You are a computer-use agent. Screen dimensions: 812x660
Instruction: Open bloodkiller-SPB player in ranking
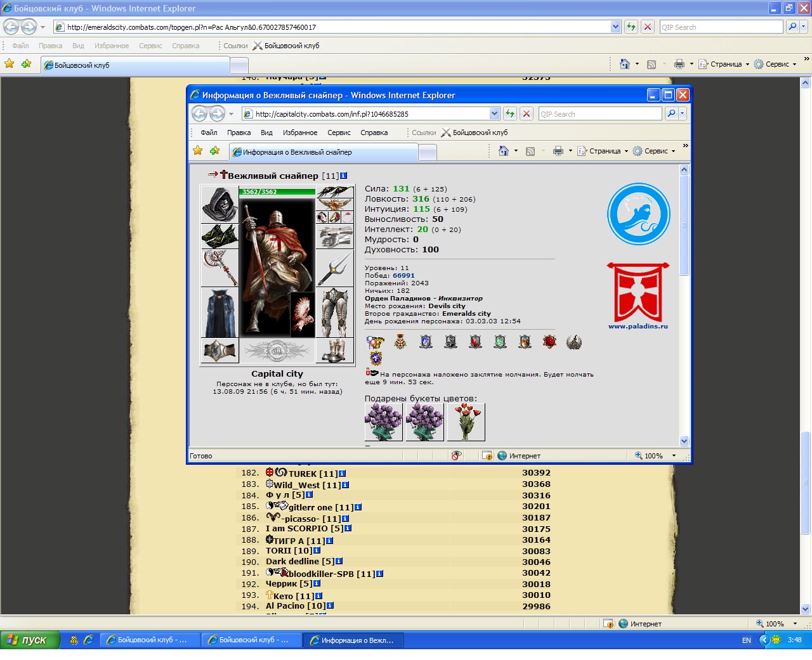(x=321, y=574)
